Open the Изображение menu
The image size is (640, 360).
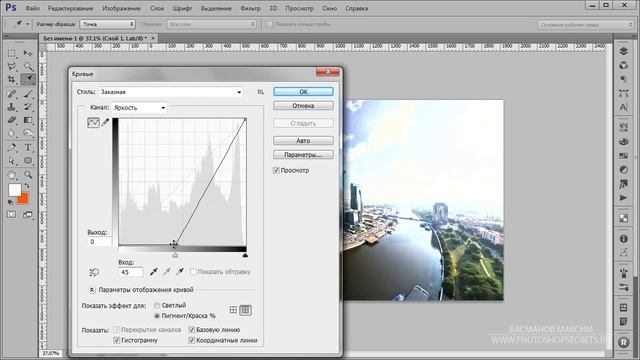121,8
